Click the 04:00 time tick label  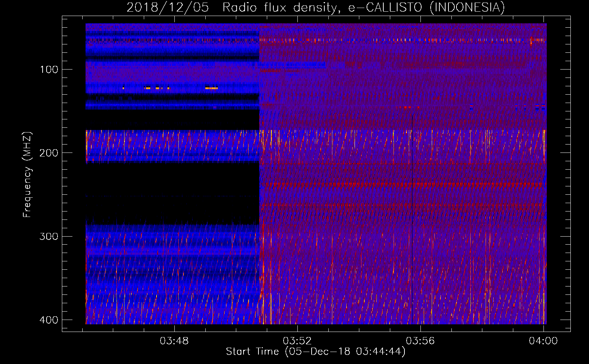point(543,341)
